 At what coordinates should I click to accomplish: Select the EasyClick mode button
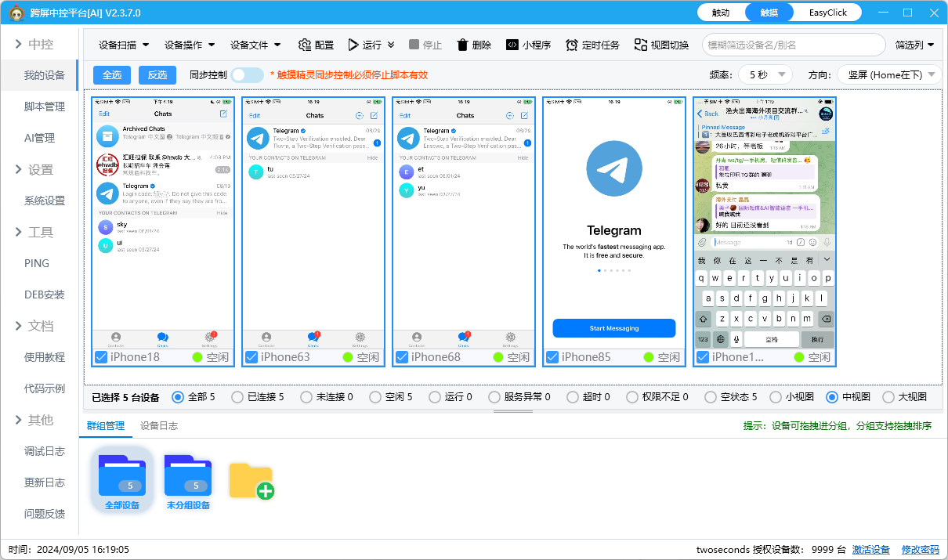[x=827, y=12]
